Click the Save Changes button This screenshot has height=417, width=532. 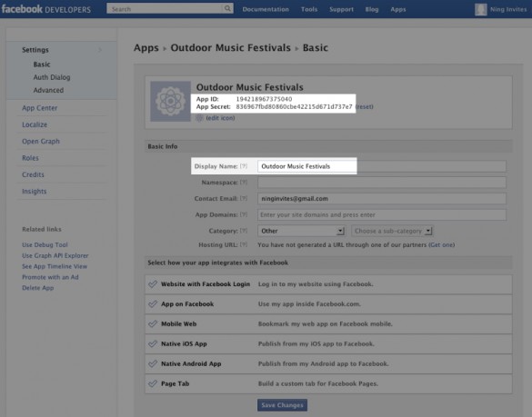click(282, 405)
